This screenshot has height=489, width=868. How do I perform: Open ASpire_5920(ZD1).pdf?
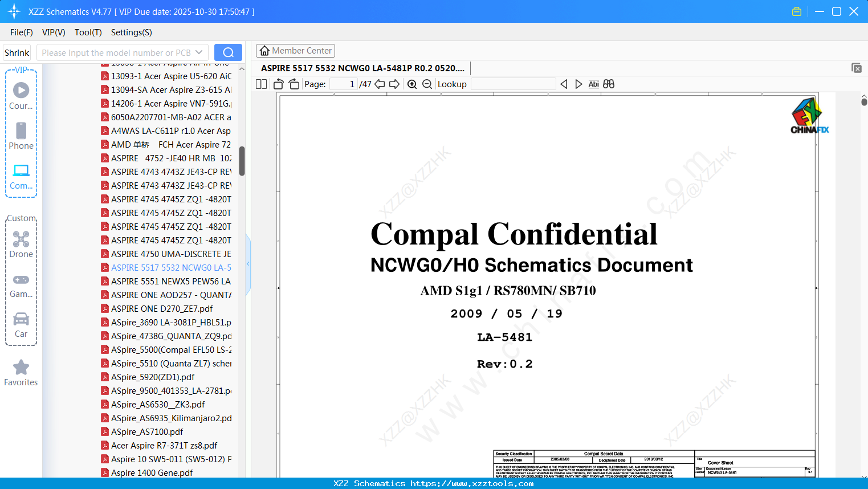pyautogui.click(x=148, y=377)
